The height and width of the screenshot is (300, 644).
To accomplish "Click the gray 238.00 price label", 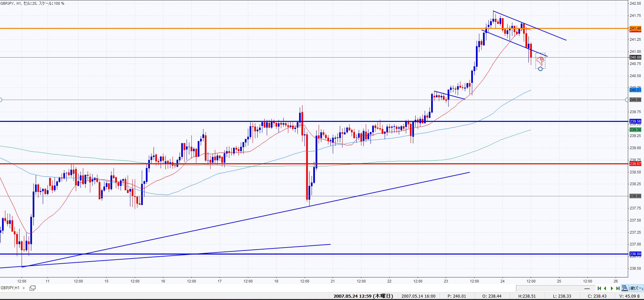I will (x=635, y=196).
